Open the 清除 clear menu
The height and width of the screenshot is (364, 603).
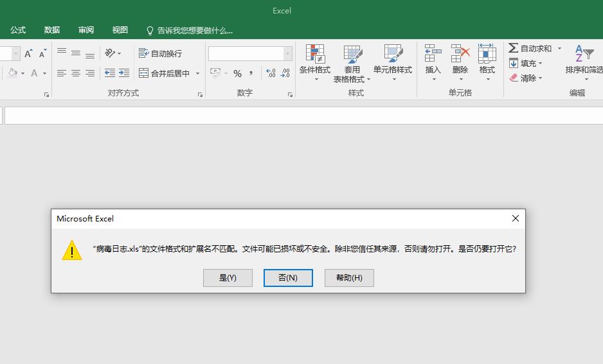[525, 78]
